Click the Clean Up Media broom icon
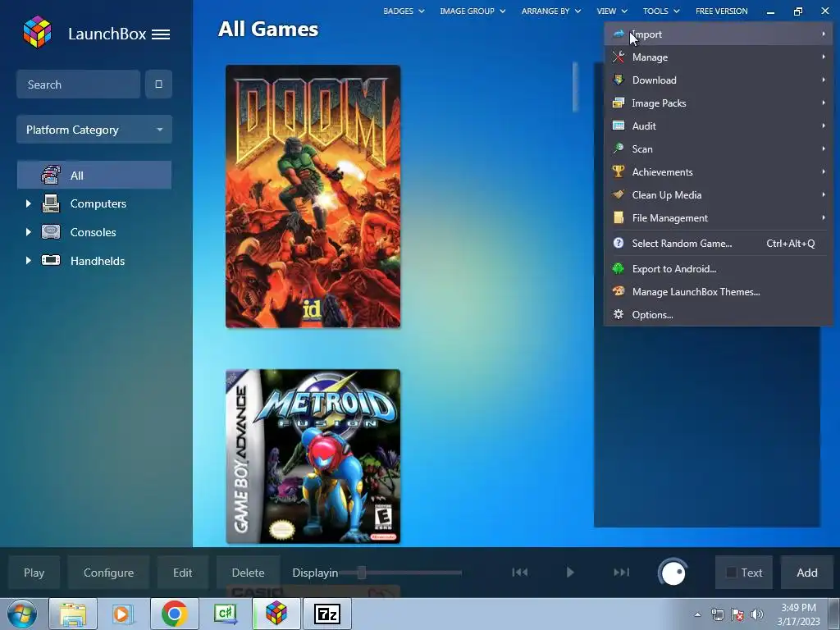The width and height of the screenshot is (840, 630). 619,194
